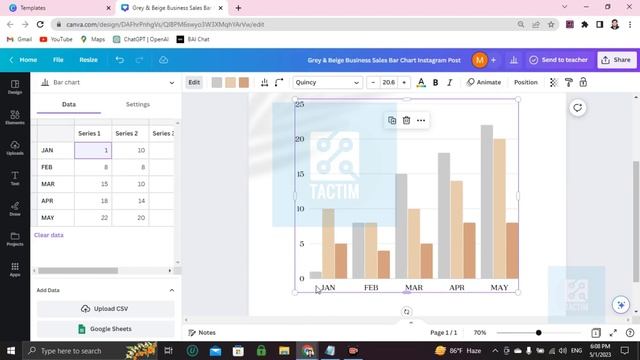Click the Animate button
Viewport: 640px width, 360px height.
coord(484,82)
